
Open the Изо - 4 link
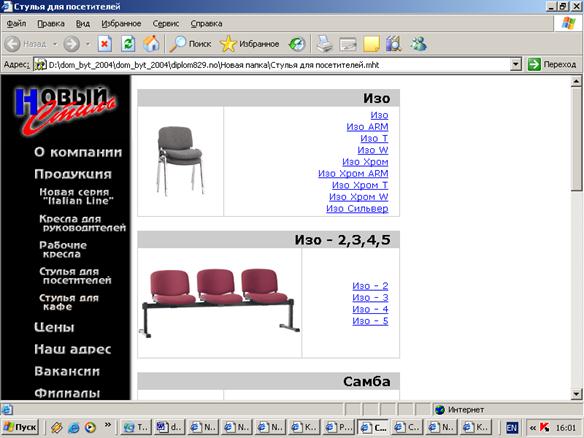pos(370,309)
